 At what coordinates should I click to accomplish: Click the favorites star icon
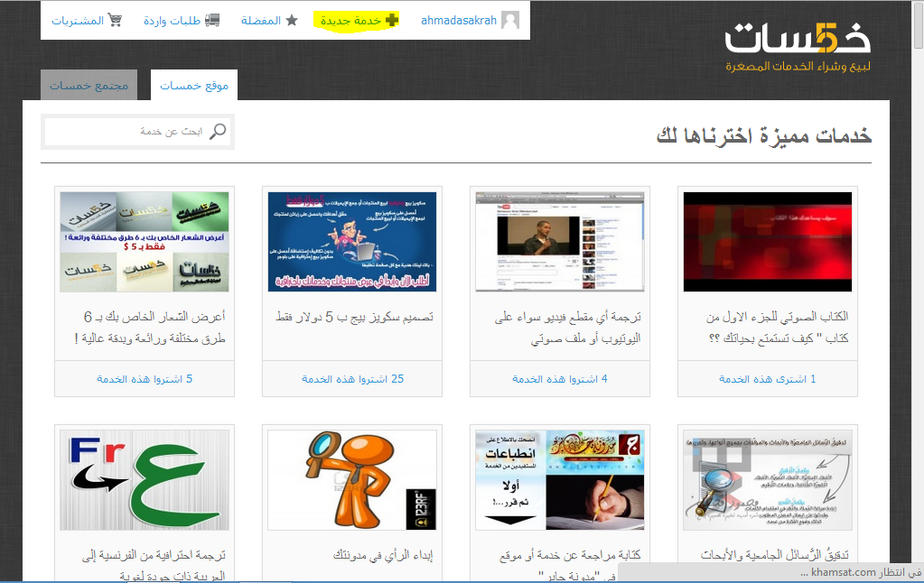292,20
